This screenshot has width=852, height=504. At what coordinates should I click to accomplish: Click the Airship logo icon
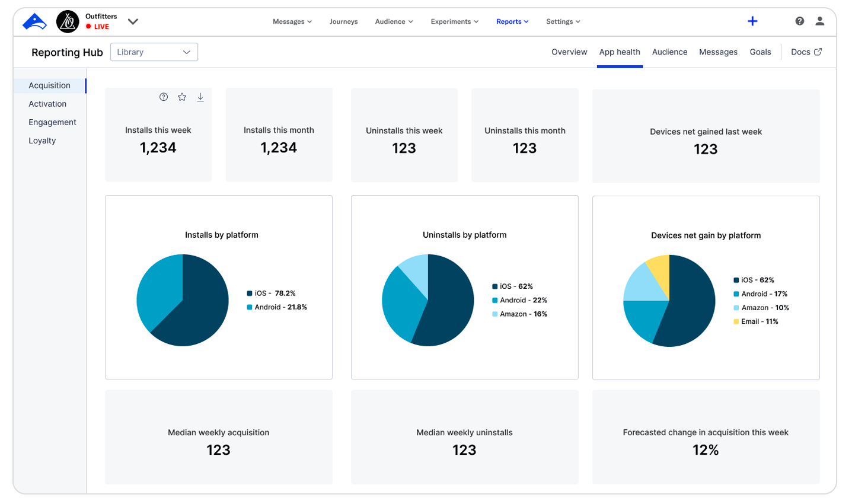pyautogui.click(x=34, y=22)
